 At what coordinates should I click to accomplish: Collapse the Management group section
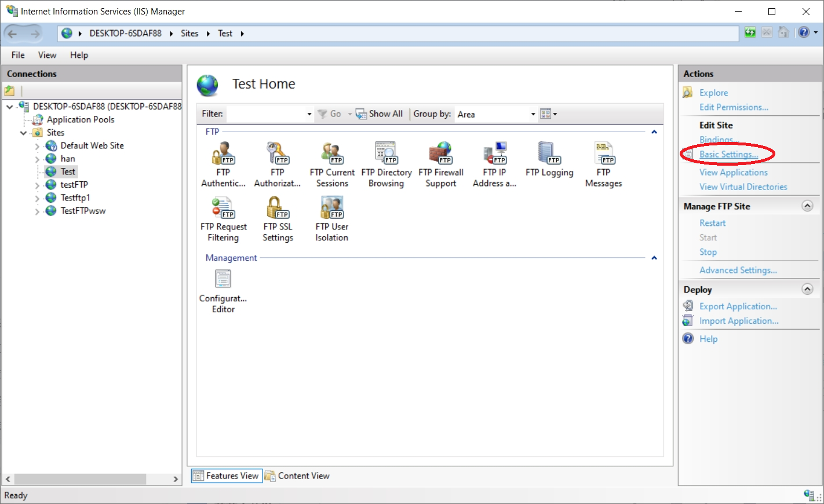coord(654,258)
